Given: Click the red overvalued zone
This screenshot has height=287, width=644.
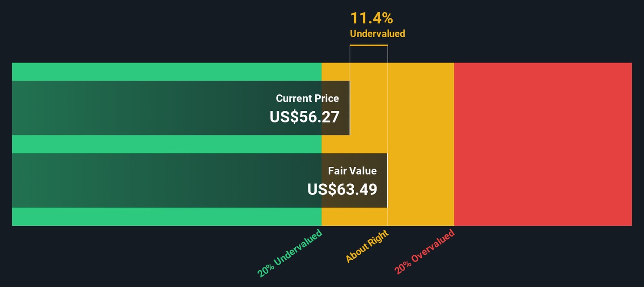Looking at the screenshot, I should 543,144.
